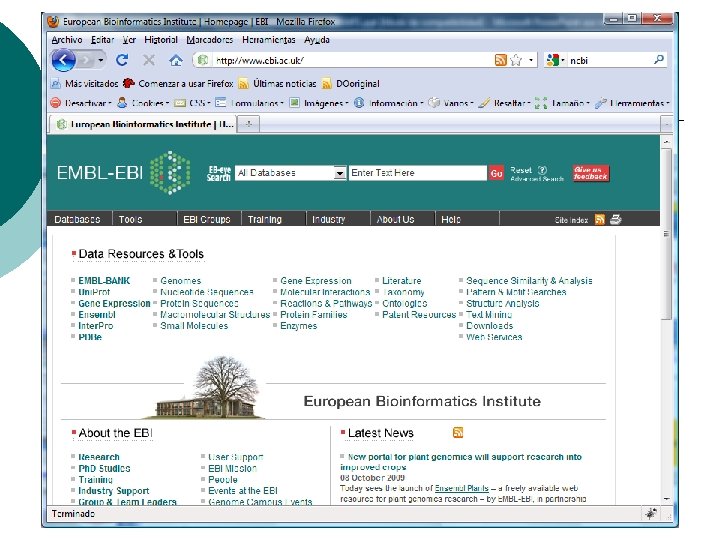
Task: Open the Web Services link
Action: [x=494, y=337]
